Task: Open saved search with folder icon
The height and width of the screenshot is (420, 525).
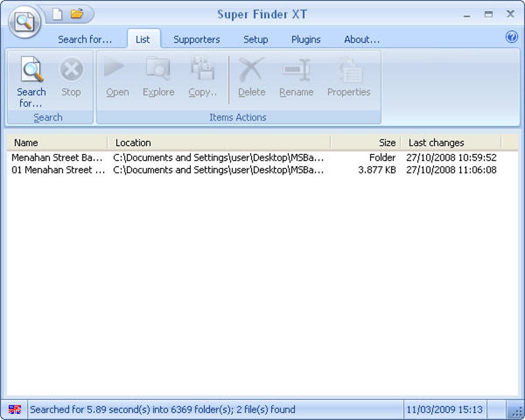Action: tap(77, 14)
